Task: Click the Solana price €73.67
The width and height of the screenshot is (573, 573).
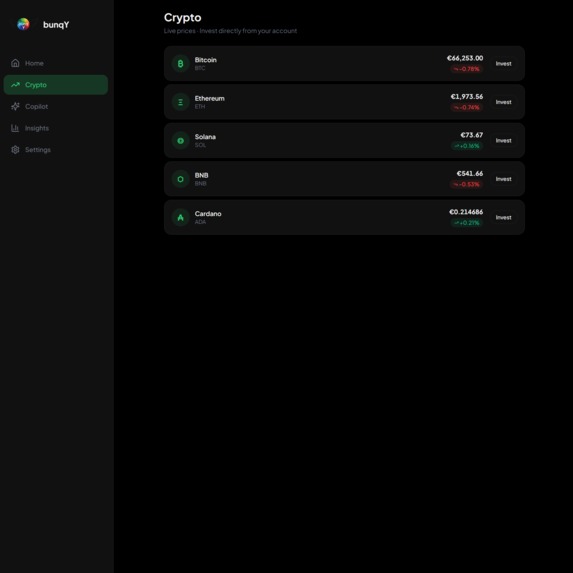Action: [x=471, y=135]
